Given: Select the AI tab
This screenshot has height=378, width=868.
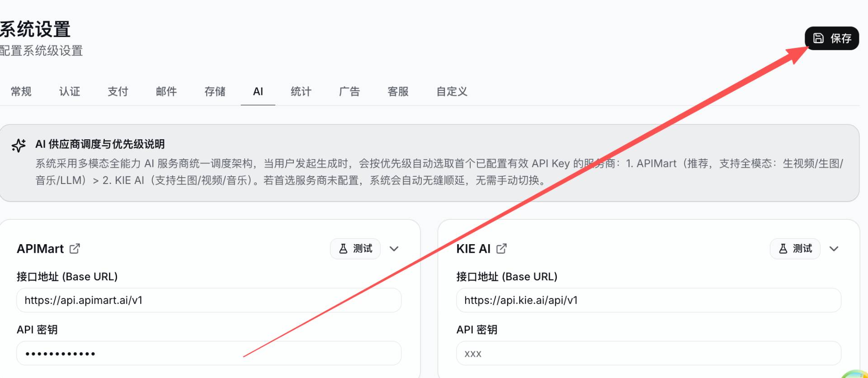Looking at the screenshot, I should [x=258, y=92].
